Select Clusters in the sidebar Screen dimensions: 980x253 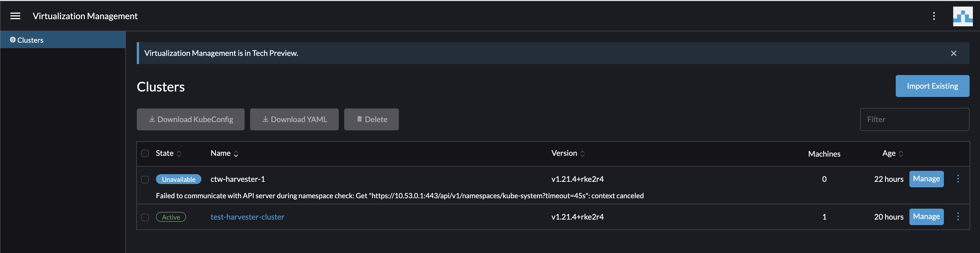click(30, 40)
